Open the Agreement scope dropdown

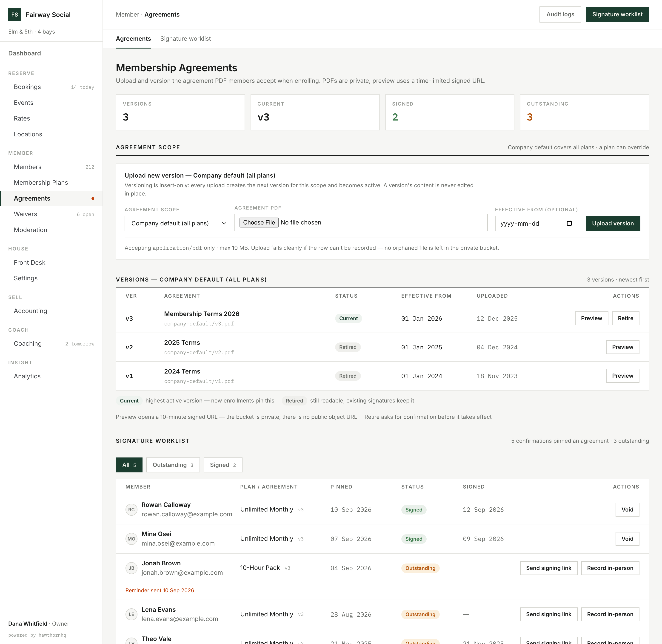point(176,223)
